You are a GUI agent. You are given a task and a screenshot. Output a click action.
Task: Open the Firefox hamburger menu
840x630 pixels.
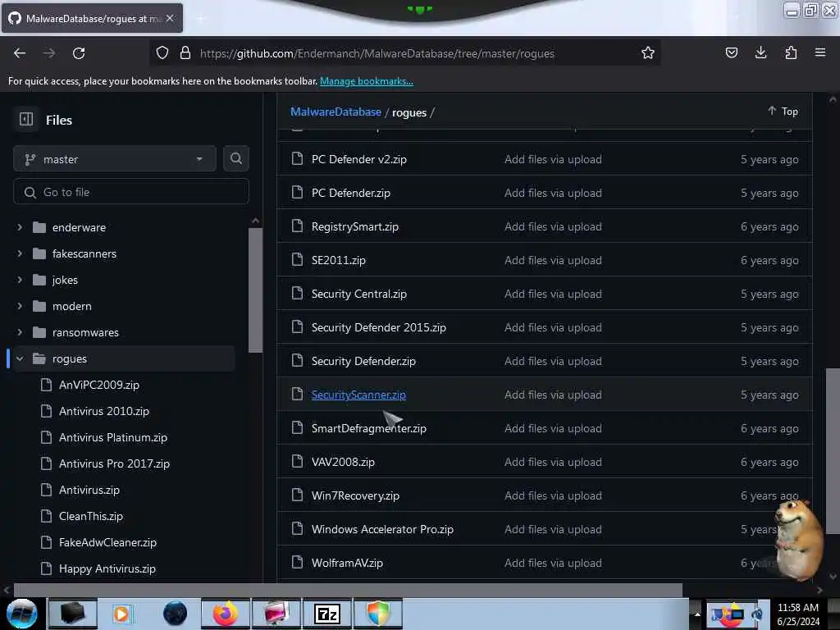click(x=820, y=52)
